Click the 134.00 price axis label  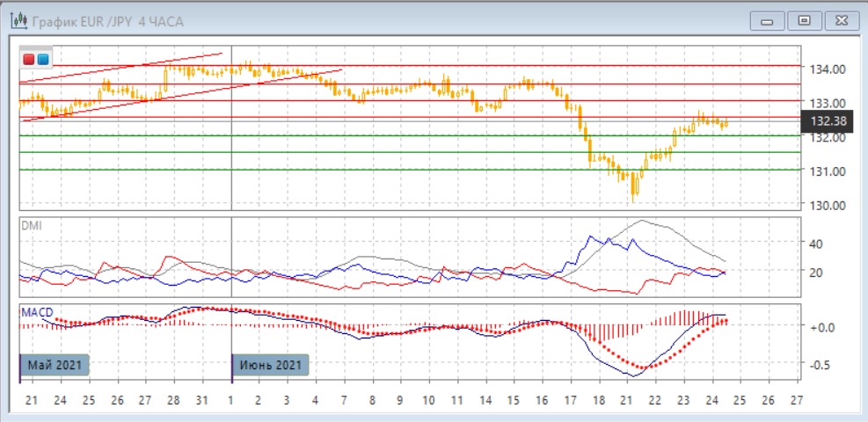(x=828, y=69)
